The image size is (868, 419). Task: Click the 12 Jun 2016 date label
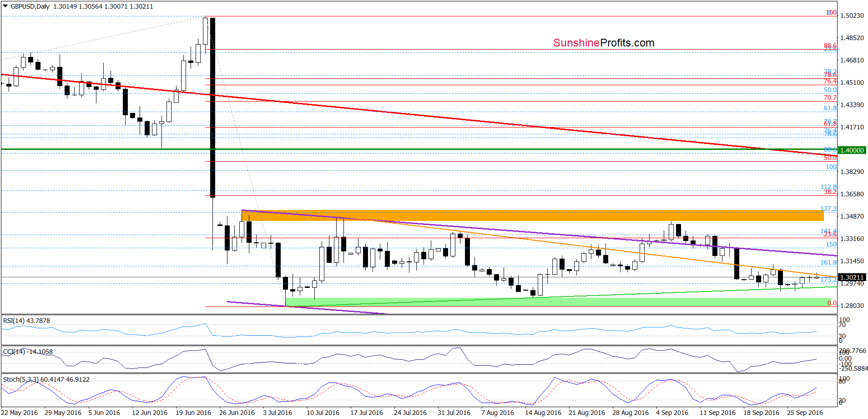[150, 413]
